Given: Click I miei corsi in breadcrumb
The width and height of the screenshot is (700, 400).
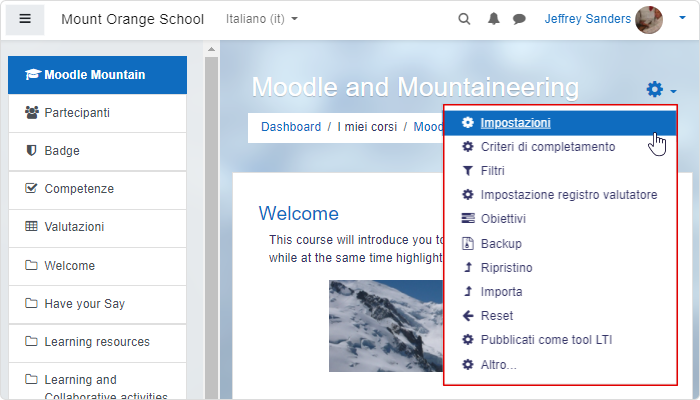Looking at the screenshot, I should tap(367, 127).
